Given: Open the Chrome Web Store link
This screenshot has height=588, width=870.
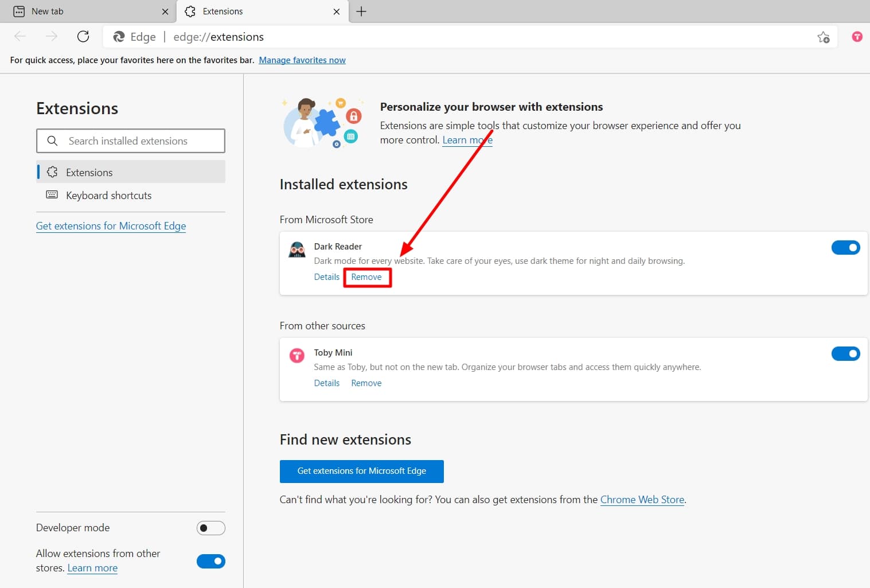Looking at the screenshot, I should tap(642, 499).
